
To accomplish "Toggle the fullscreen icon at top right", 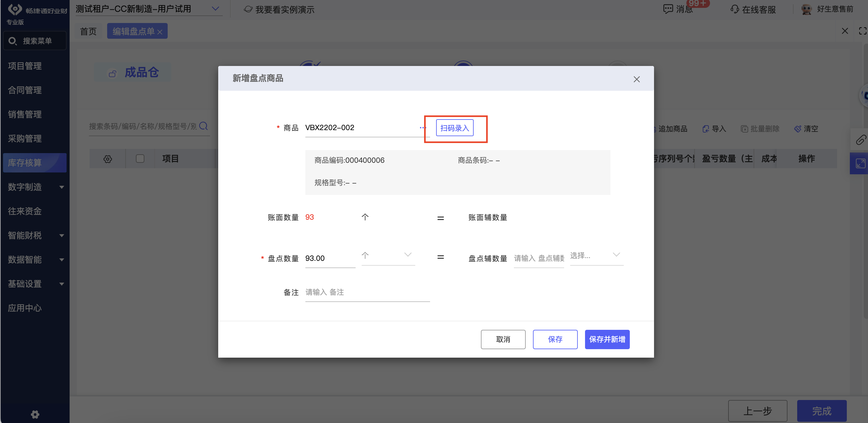I will pos(862,31).
